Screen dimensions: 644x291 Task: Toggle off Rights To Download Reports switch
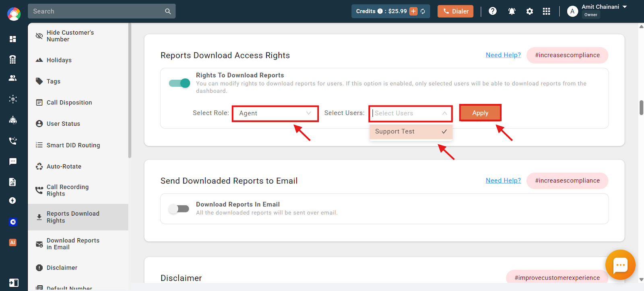tap(180, 83)
